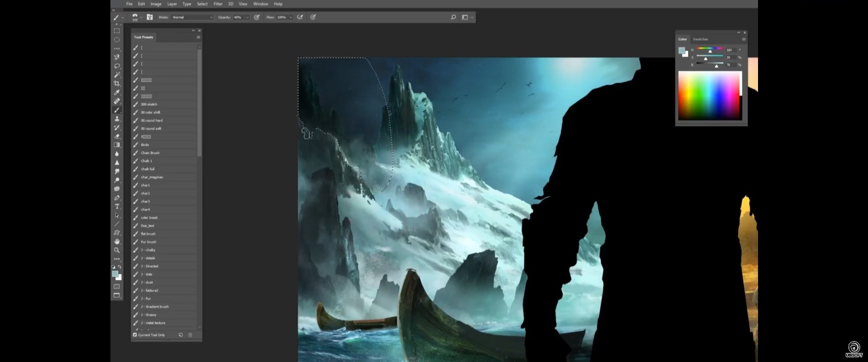Select the Dodge tool

coord(117,180)
